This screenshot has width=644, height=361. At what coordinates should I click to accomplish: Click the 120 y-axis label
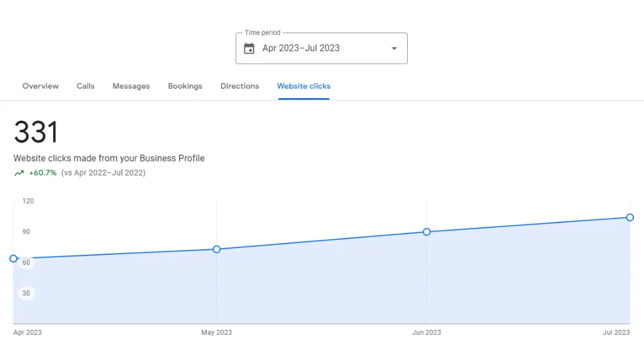click(x=28, y=201)
